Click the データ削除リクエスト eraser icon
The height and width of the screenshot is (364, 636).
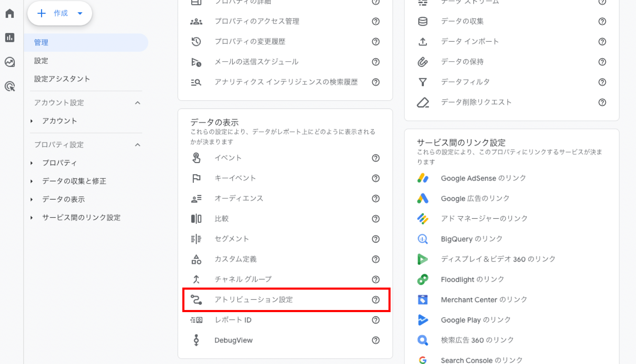pyautogui.click(x=423, y=102)
